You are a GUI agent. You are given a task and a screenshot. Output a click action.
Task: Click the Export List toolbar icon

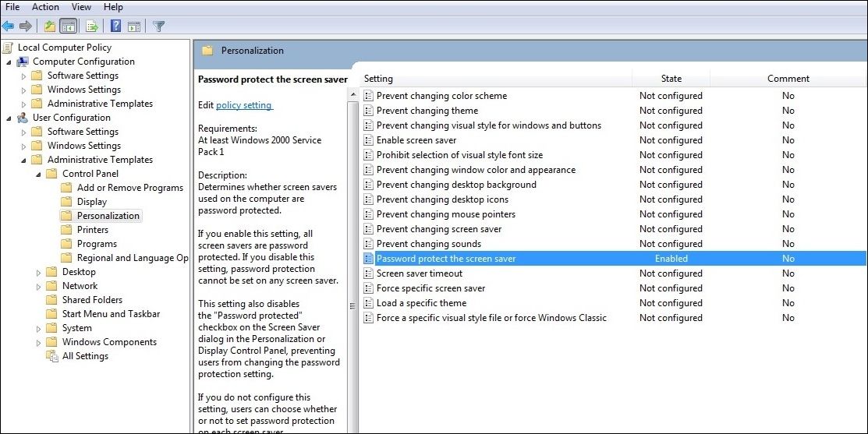(92, 26)
